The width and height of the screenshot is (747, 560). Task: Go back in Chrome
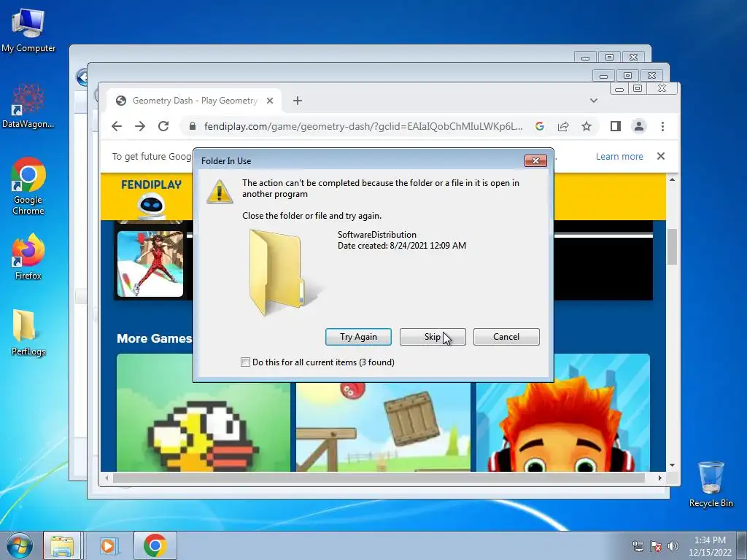(x=117, y=126)
